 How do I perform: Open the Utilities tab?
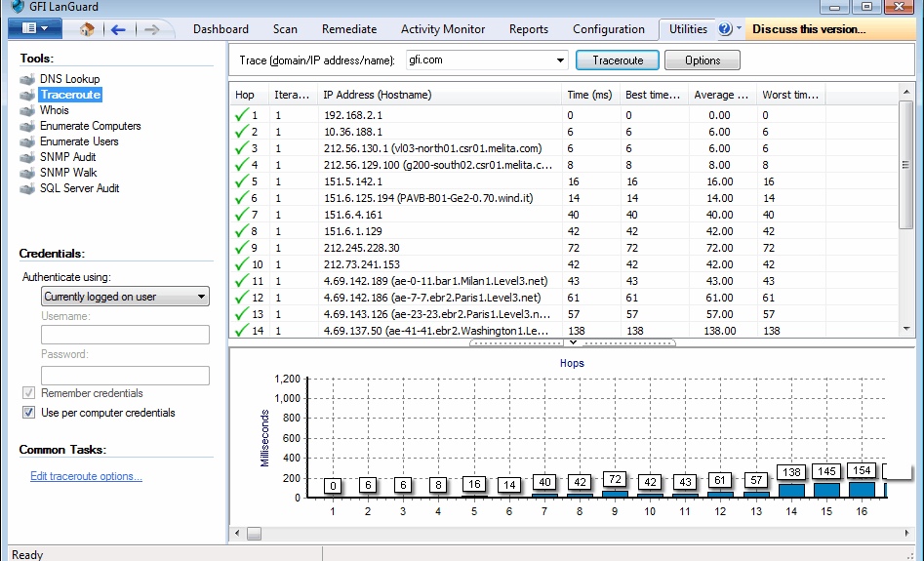[x=688, y=29]
